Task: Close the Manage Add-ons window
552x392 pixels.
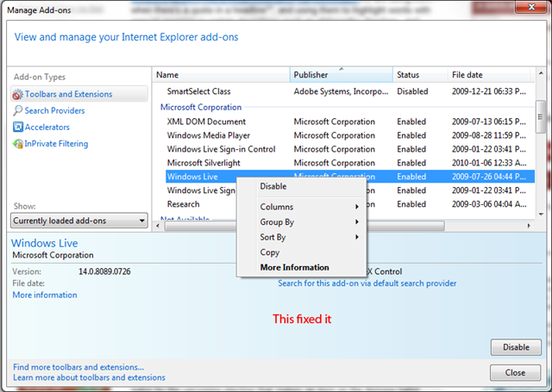Action: 531,7
